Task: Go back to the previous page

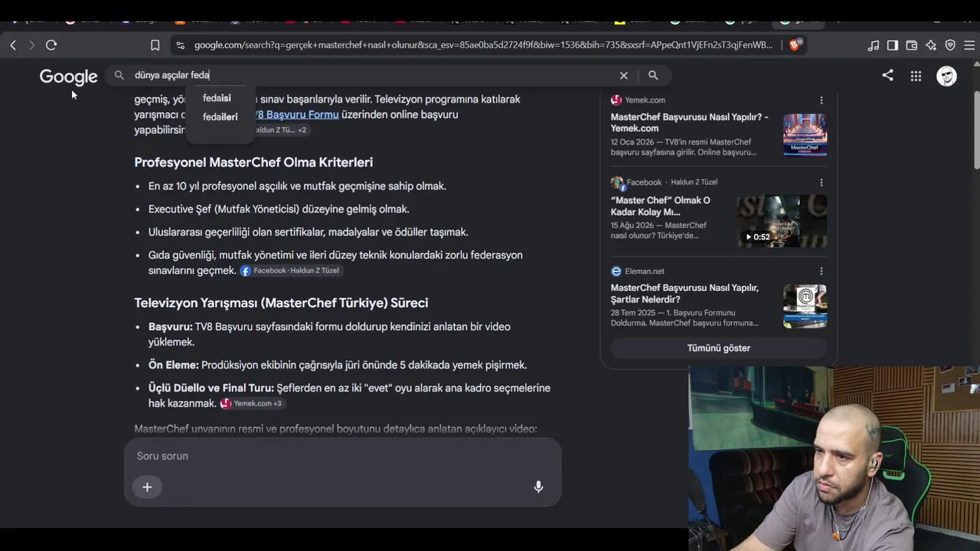Action: (13, 45)
